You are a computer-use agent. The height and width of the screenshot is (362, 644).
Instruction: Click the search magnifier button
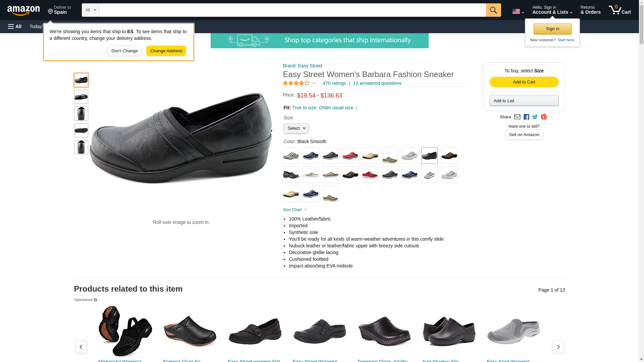click(x=493, y=10)
